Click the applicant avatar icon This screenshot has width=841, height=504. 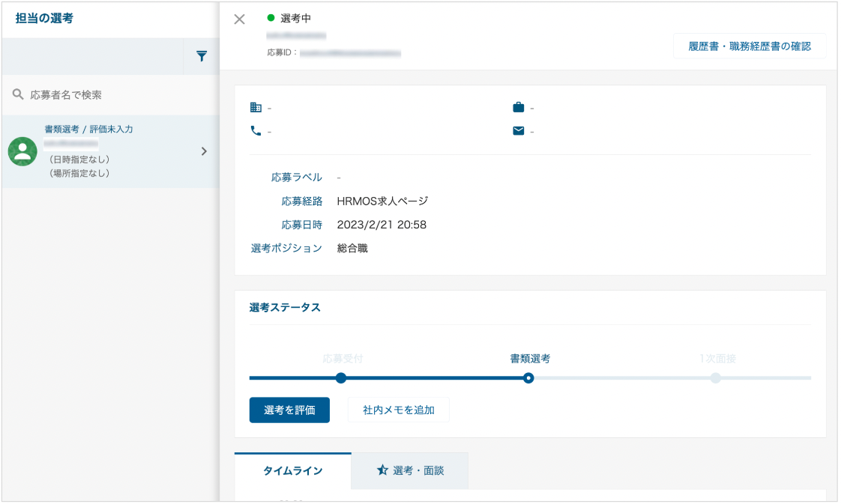click(x=22, y=151)
